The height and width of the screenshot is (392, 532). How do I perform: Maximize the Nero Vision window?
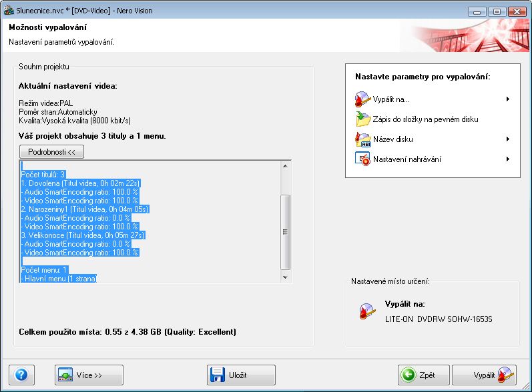tap(497, 12)
